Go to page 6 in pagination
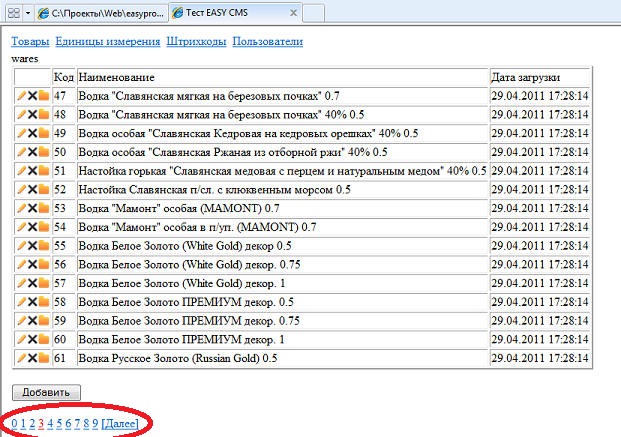This screenshot has width=621, height=437. (x=68, y=424)
